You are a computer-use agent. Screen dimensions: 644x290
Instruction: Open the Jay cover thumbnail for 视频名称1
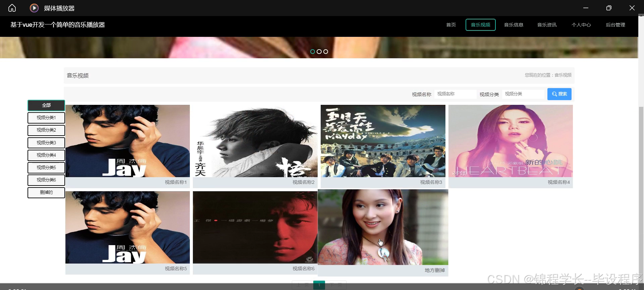(x=127, y=141)
